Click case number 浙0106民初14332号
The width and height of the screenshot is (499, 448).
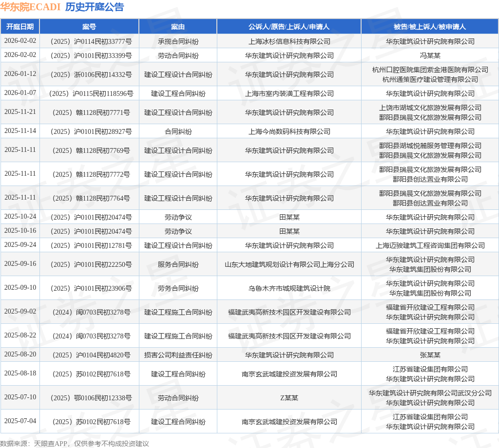click(x=91, y=75)
